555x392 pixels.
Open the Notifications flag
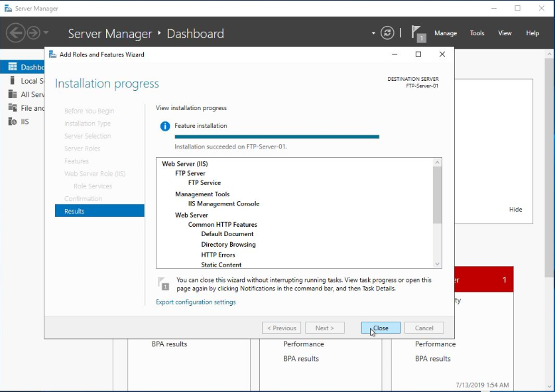pos(418,34)
